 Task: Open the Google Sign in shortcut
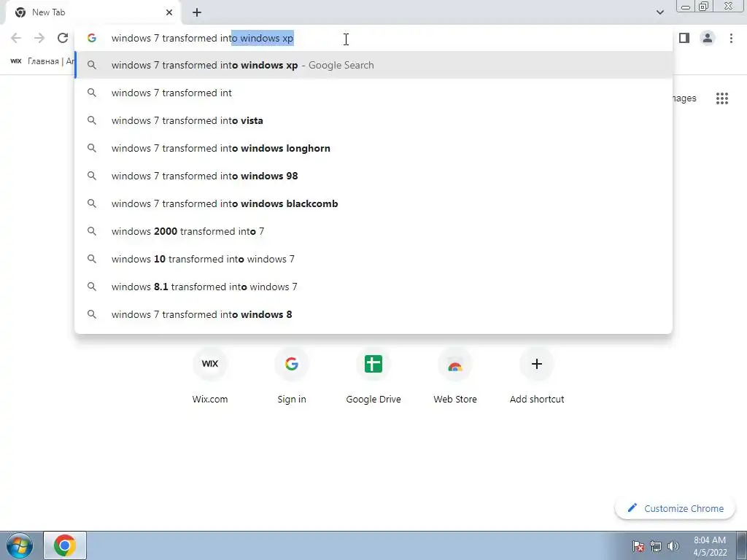pyautogui.click(x=292, y=364)
